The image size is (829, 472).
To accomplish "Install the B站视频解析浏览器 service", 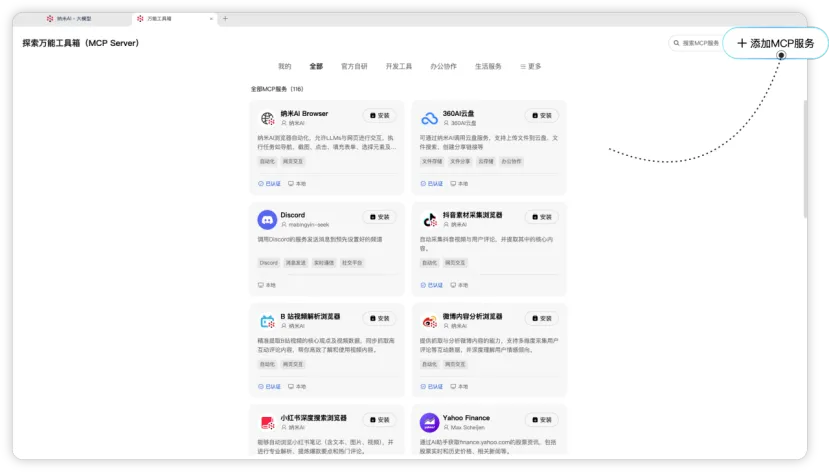I will pos(380,318).
